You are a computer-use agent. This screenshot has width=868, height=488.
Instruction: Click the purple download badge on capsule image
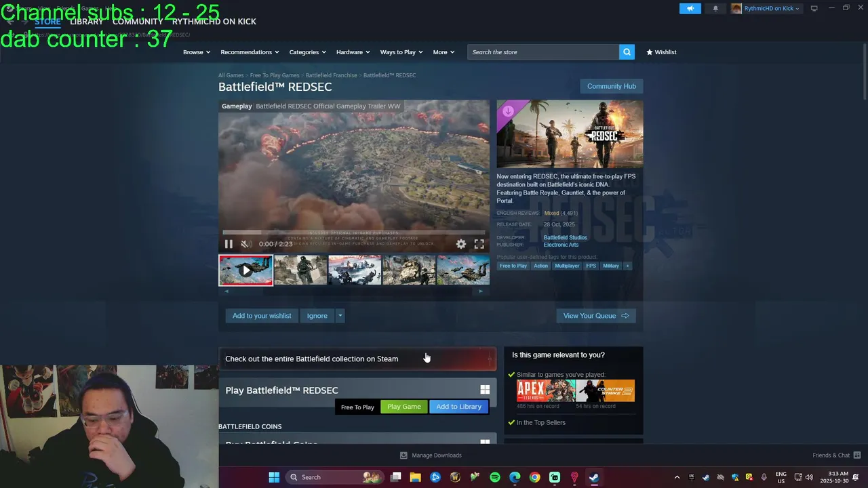tap(508, 111)
